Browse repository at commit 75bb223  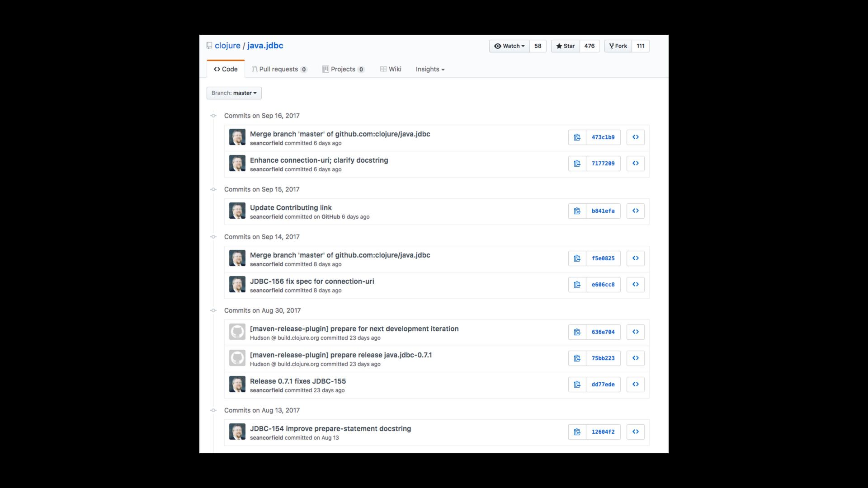click(x=635, y=358)
